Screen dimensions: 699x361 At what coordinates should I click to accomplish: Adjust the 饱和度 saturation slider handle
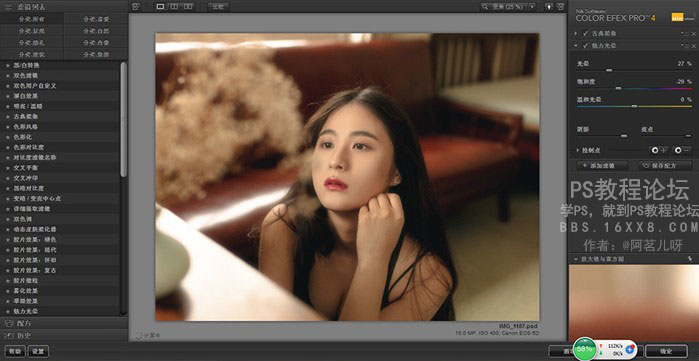point(618,88)
